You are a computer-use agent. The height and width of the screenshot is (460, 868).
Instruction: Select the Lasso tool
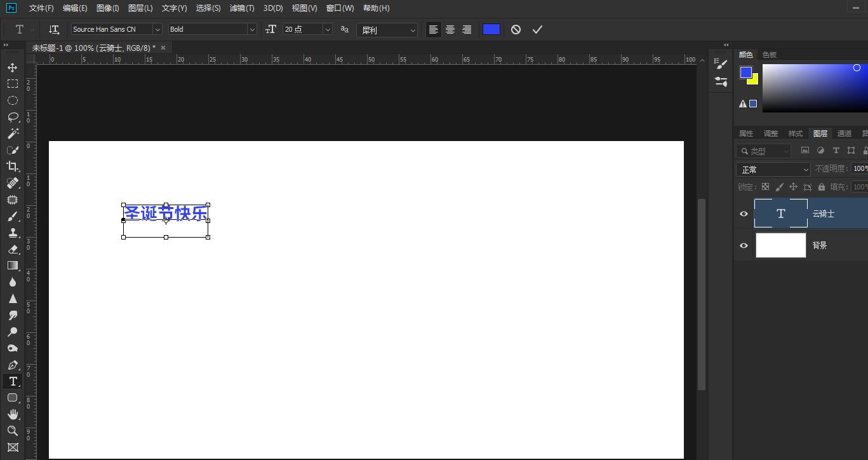point(12,117)
